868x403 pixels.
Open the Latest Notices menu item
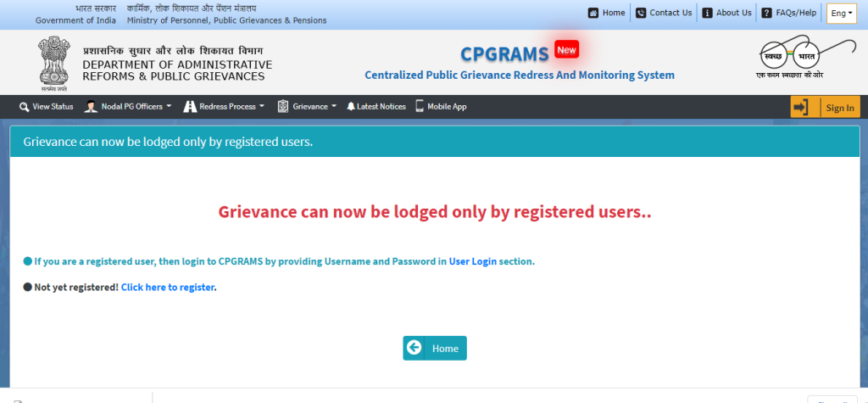tap(376, 106)
